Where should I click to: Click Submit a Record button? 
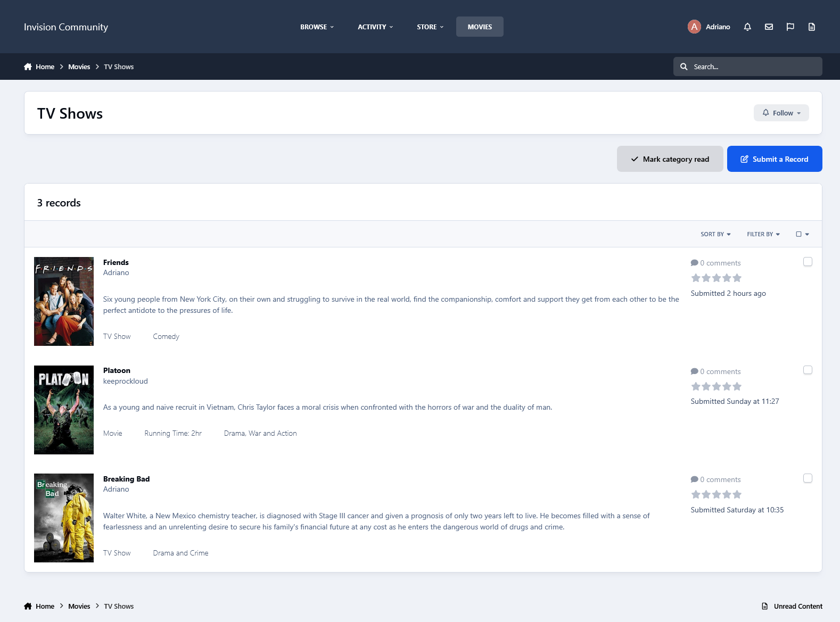[x=775, y=159]
